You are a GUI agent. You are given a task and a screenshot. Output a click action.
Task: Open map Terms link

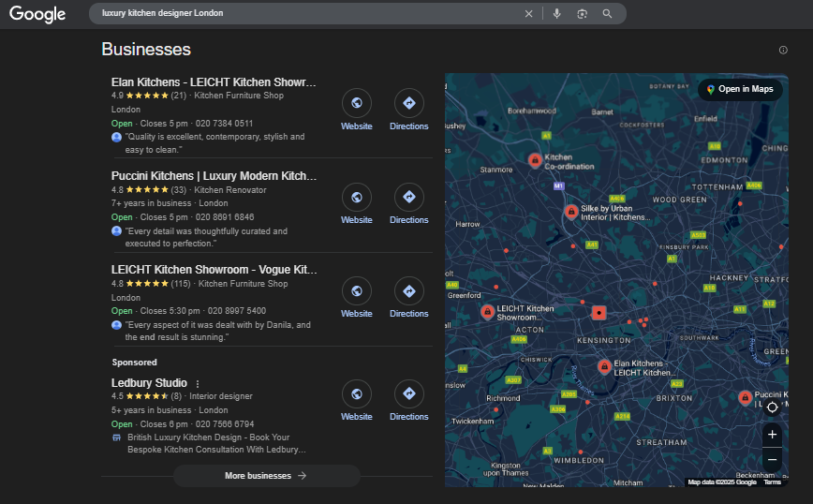pyautogui.click(x=772, y=482)
